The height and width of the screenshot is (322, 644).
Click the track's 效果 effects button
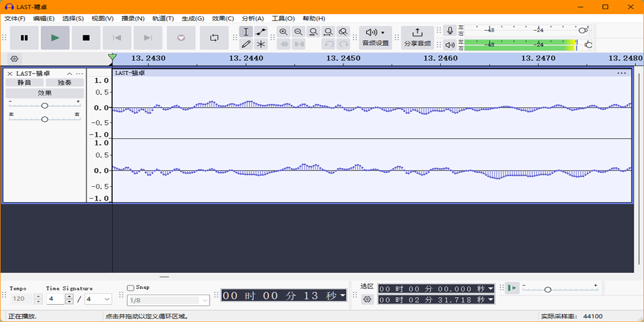(x=45, y=93)
